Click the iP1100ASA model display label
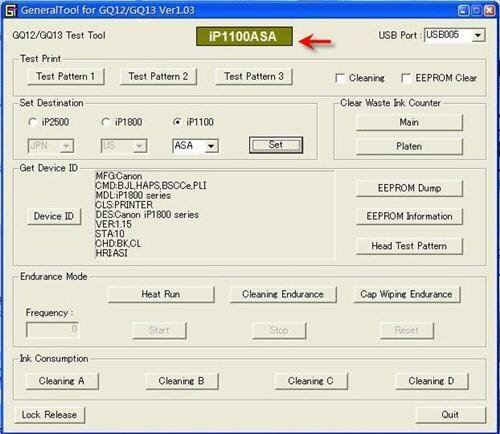500x434 pixels. click(x=244, y=36)
